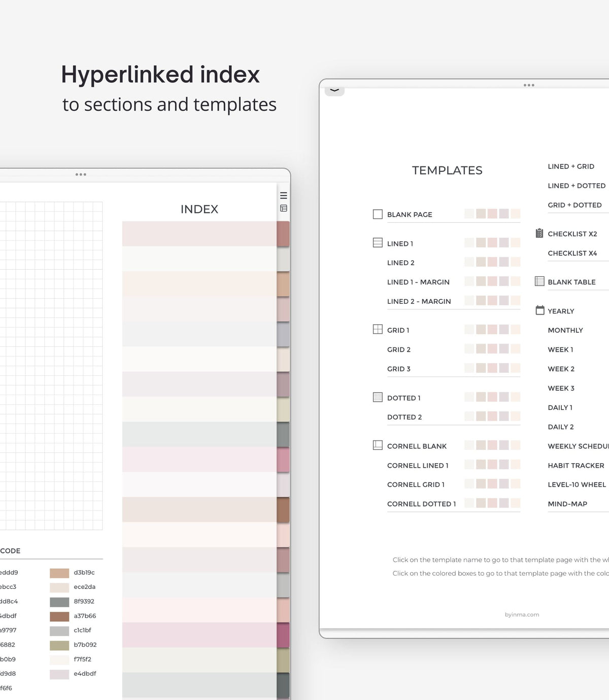This screenshot has width=609, height=700.
Task: Click the first colored box in BLANK PAGE row
Action: (469, 214)
